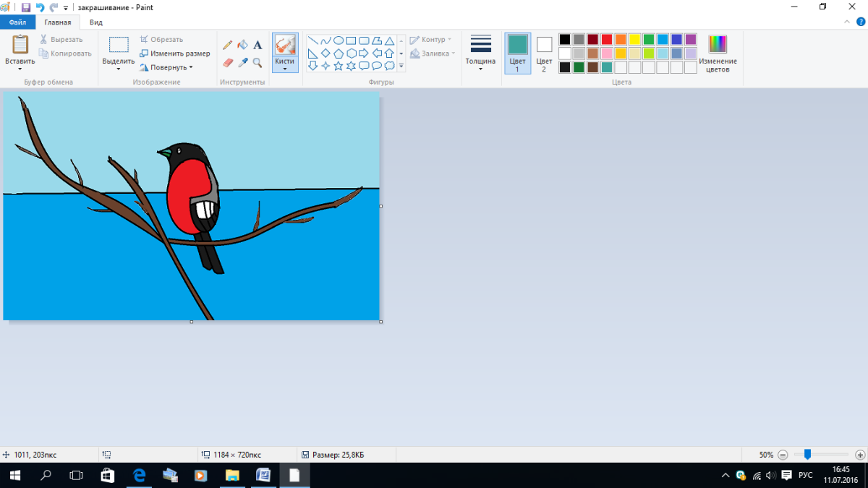Expand the Выделить selection dropdown
The height and width of the screenshot is (488, 868).
tap(119, 66)
